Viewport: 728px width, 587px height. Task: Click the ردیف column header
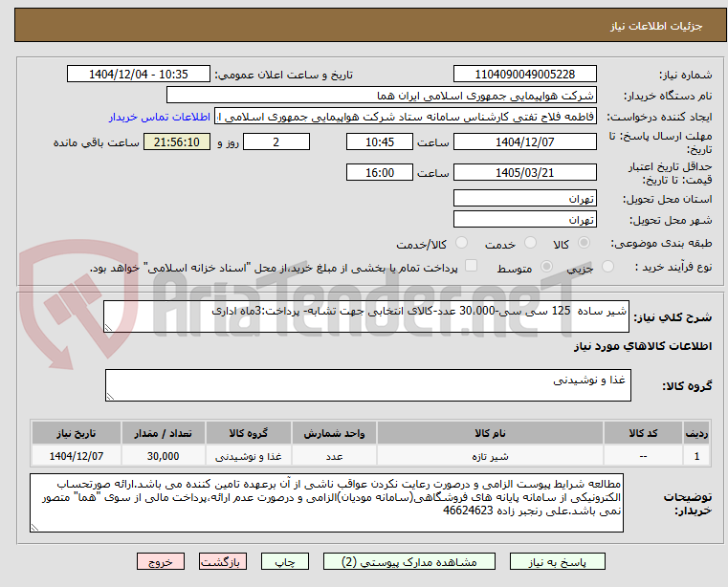(x=696, y=433)
